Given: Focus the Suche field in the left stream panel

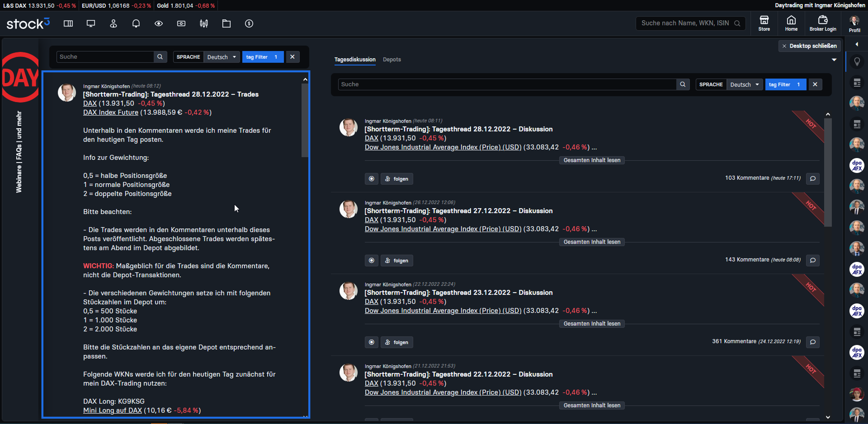Looking at the screenshot, I should [x=105, y=57].
